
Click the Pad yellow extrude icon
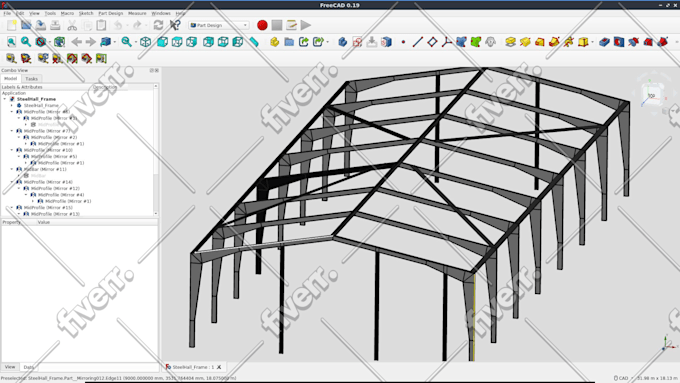510,42
